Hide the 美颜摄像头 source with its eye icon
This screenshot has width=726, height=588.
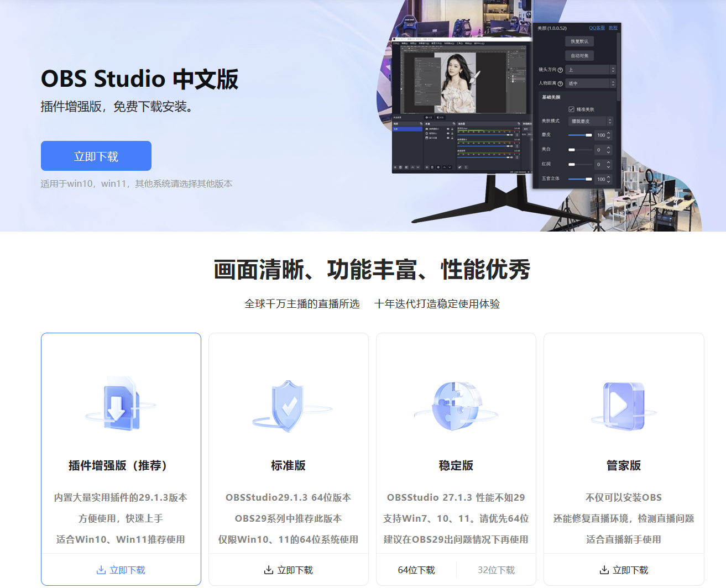pyautogui.click(x=447, y=129)
